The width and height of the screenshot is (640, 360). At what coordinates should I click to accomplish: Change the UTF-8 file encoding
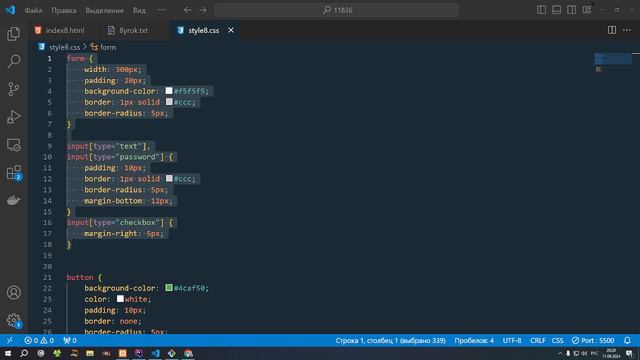coord(512,340)
